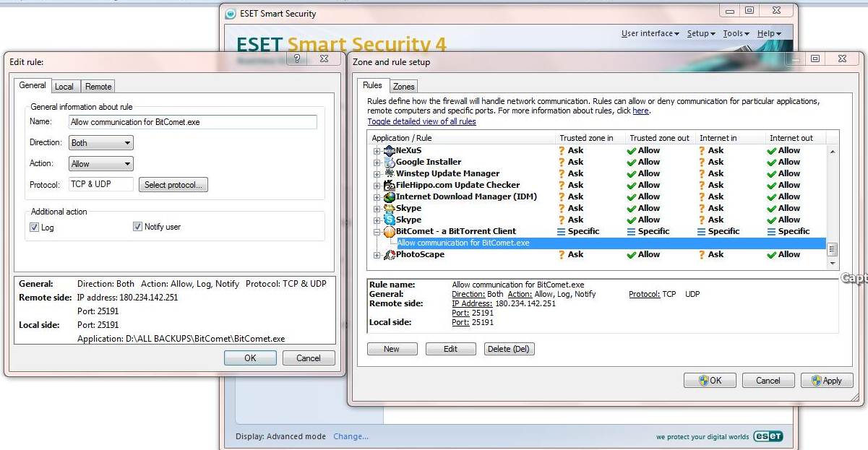Click question mark for PhotoScape Internet in
The height and width of the screenshot is (450, 868).
coord(701,254)
